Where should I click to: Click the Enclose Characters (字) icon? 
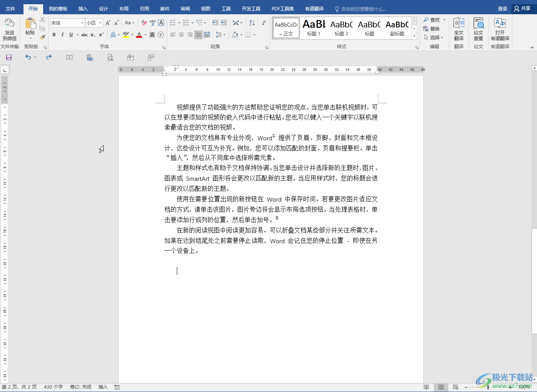click(161, 35)
